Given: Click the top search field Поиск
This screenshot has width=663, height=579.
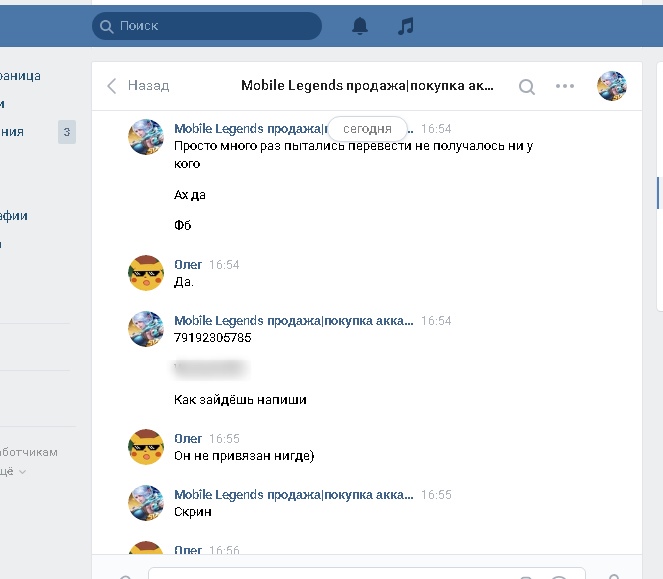Looking at the screenshot, I should pyautogui.click(x=207, y=26).
